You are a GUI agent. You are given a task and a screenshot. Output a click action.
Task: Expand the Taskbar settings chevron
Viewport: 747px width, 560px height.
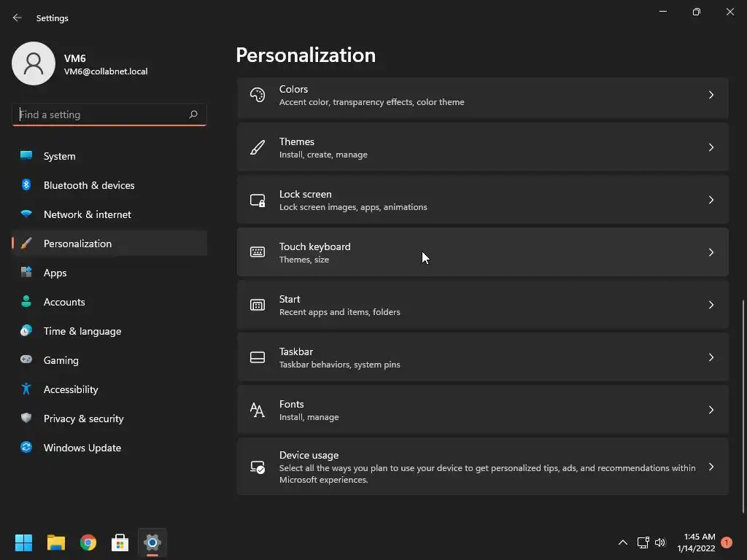pos(711,357)
